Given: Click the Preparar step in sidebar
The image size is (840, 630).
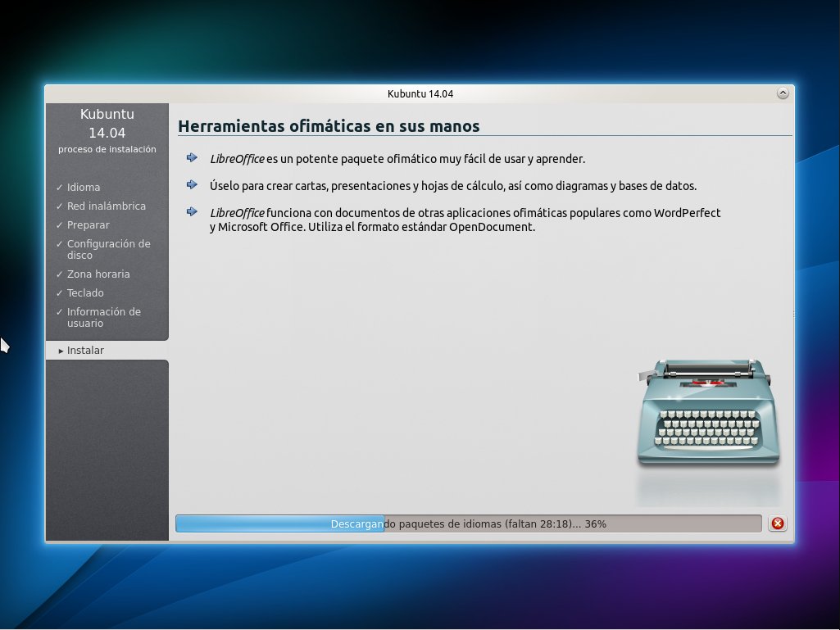Looking at the screenshot, I should tap(88, 225).
